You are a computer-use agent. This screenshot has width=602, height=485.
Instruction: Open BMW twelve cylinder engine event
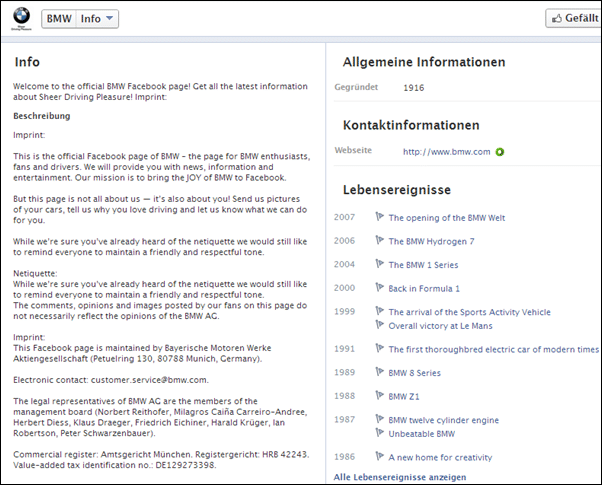coord(443,420)
